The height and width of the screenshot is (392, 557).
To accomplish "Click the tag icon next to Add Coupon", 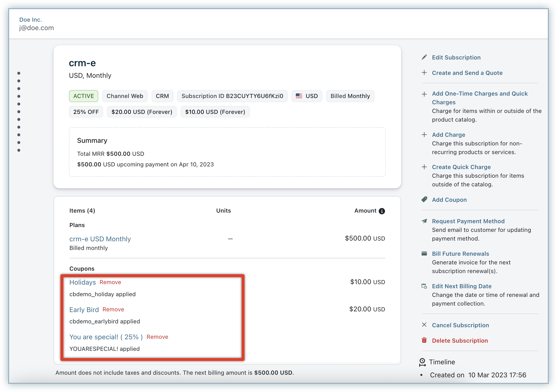I will point(424,200).
